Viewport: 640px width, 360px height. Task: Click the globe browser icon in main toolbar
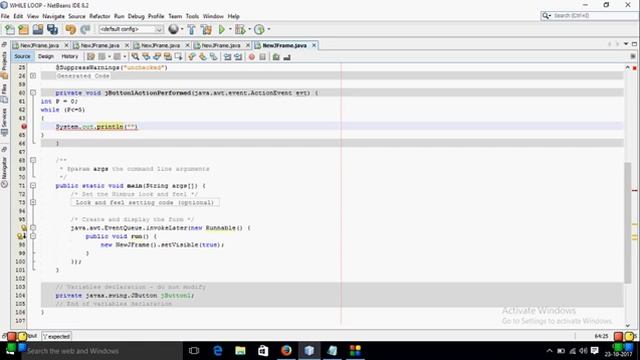click(x=173, y=29)
